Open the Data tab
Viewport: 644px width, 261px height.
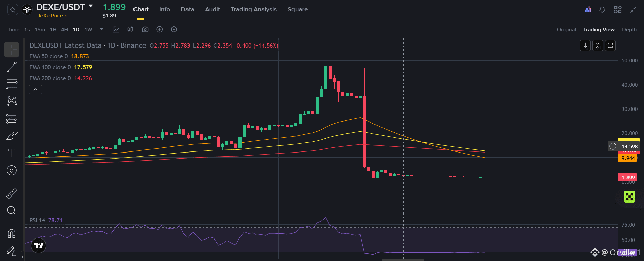(x=187, y=9)
